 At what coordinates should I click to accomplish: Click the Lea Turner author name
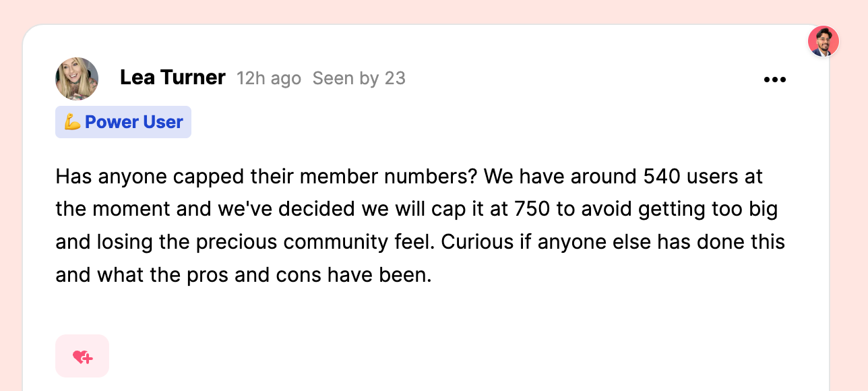(x=173, y=78)
